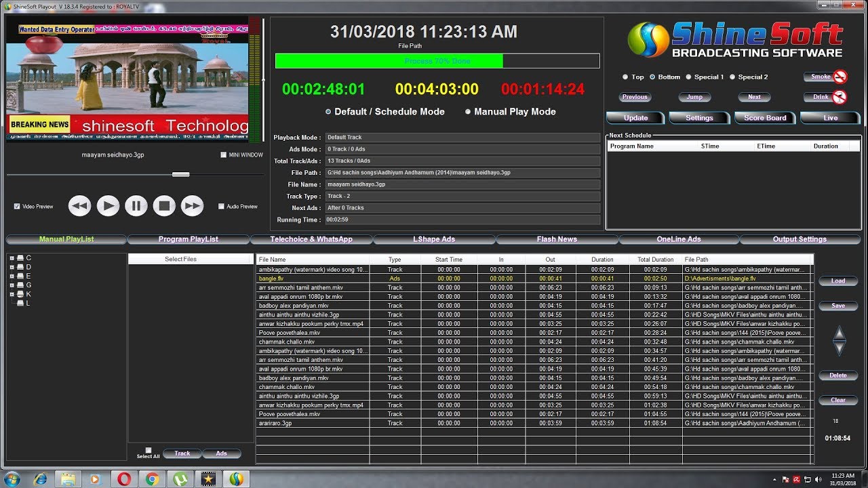
Task: Choose Default / Schedule Mode
Action: [328, 112]
